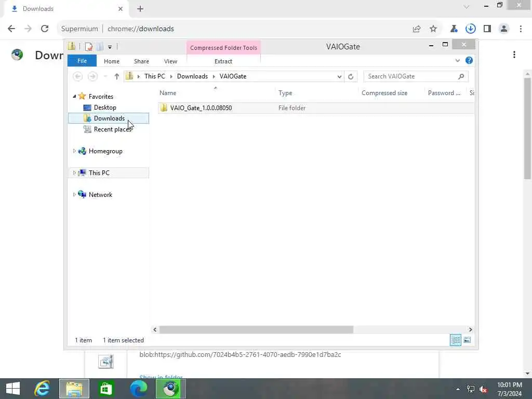This screenshot has height=399, width=532.
Task: Open the browser profile avatar icon
Action: pyautogui.click(x=504, y=29)
